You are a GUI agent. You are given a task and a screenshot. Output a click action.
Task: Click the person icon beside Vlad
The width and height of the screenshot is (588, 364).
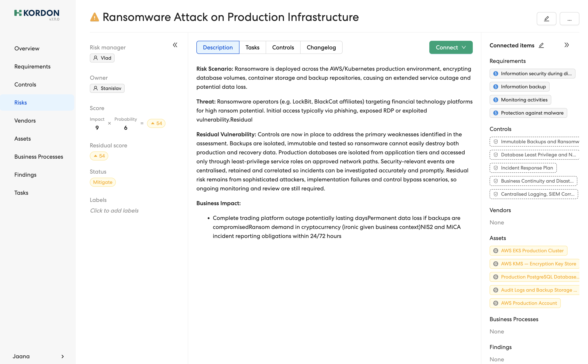point(96,58)
